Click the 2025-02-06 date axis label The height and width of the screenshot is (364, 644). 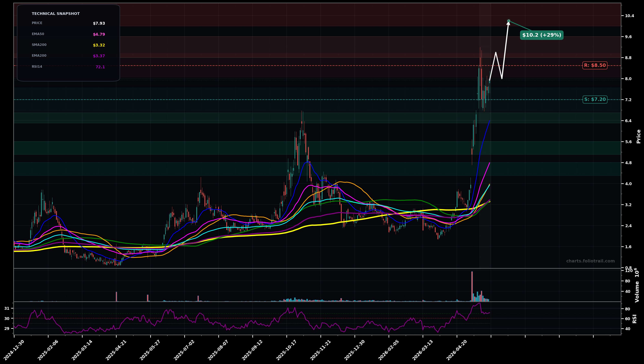point(48,350)
